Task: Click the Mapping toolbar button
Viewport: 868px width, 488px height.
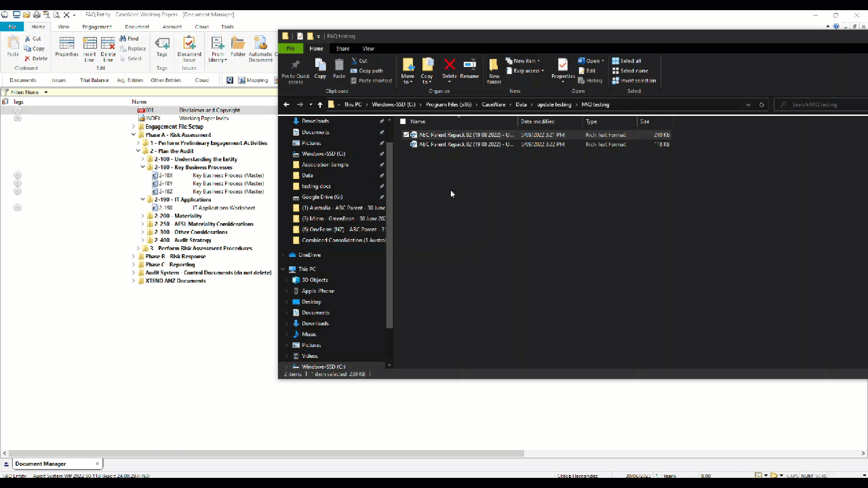Action: click(252, 80)
